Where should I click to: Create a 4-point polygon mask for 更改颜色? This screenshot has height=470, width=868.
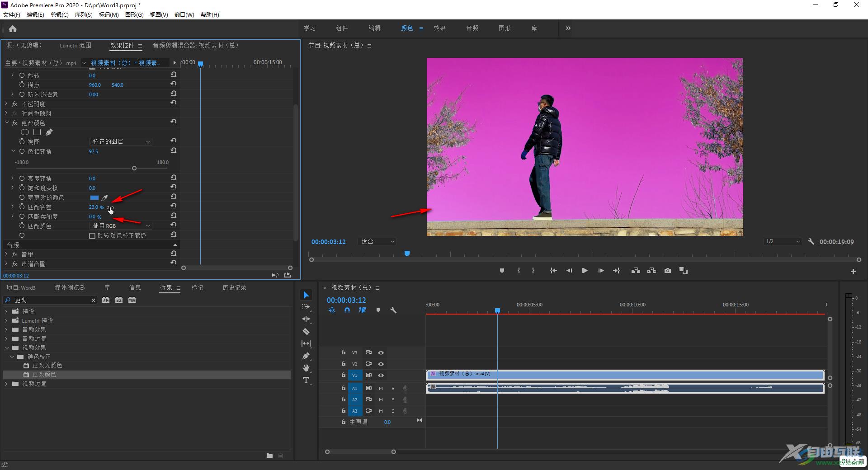pos(37,132)
